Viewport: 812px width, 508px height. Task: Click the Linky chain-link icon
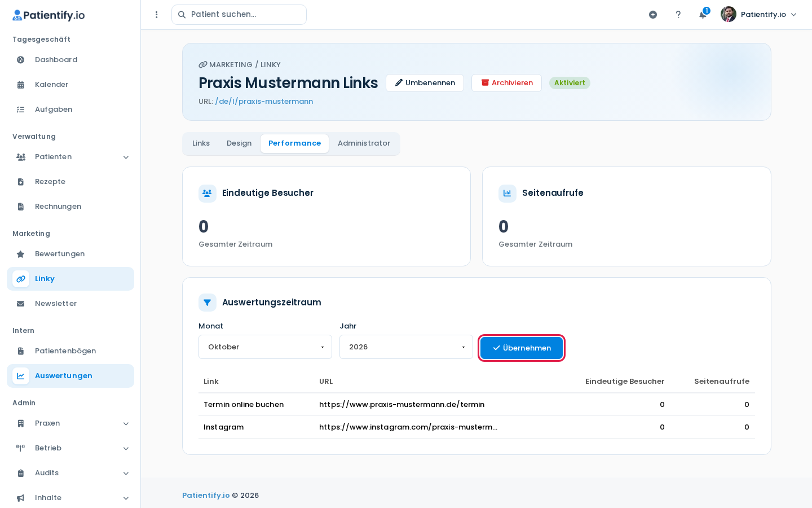click(x=21, y=279)
